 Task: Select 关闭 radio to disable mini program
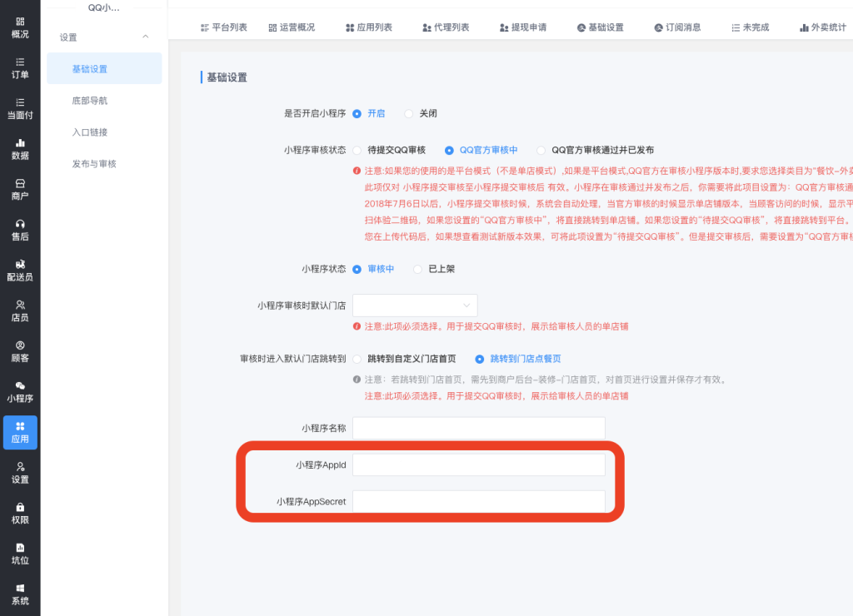tap(408, 113)
